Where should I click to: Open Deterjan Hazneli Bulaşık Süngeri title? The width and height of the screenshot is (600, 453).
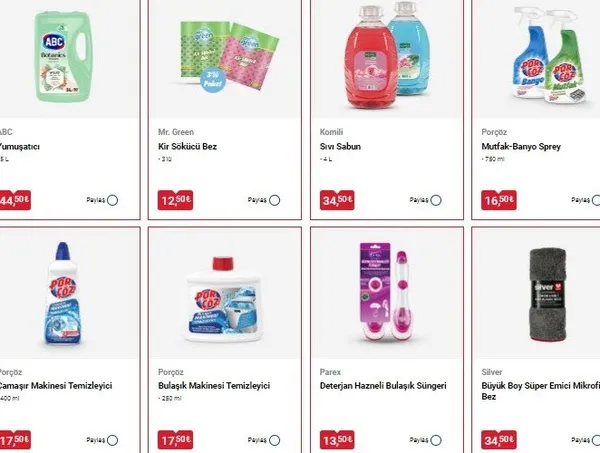tap(383, 386)
